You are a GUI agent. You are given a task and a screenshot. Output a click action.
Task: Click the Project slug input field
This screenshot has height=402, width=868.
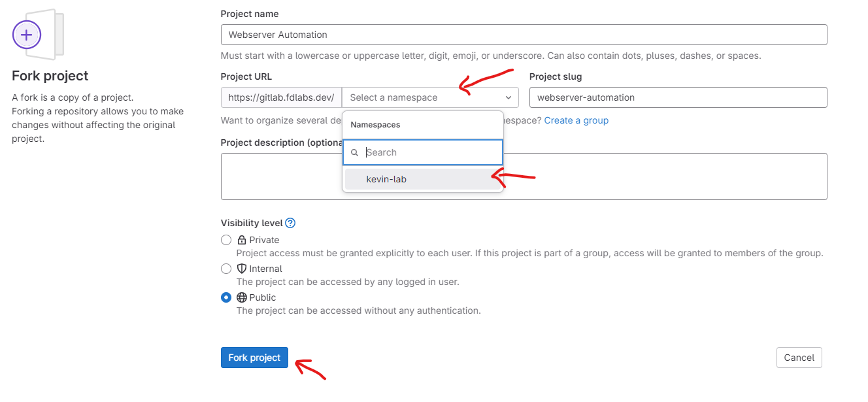[678, 97]
